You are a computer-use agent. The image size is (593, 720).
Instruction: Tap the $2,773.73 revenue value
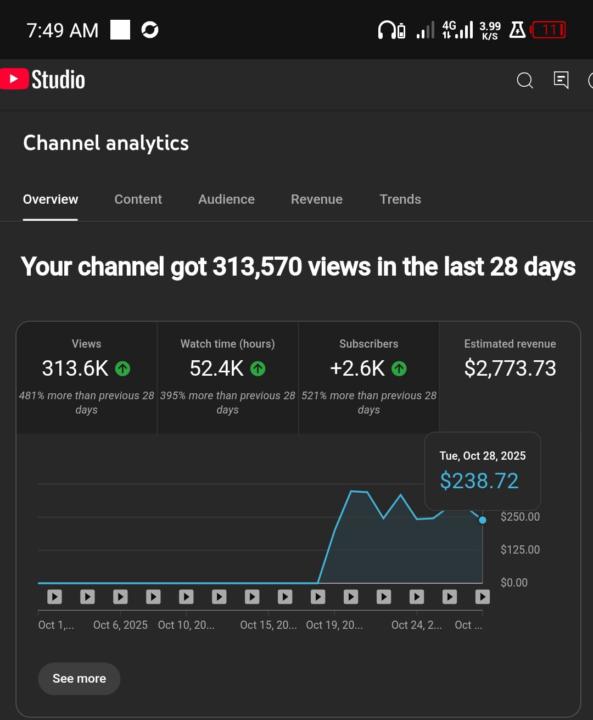[x=510, y=368]
